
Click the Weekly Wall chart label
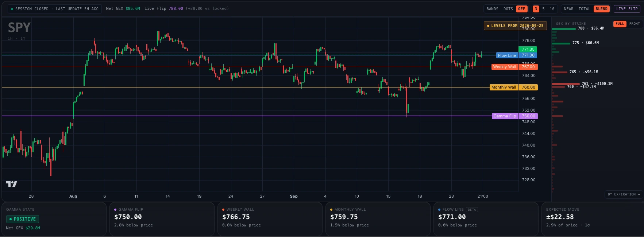point(505,67)
